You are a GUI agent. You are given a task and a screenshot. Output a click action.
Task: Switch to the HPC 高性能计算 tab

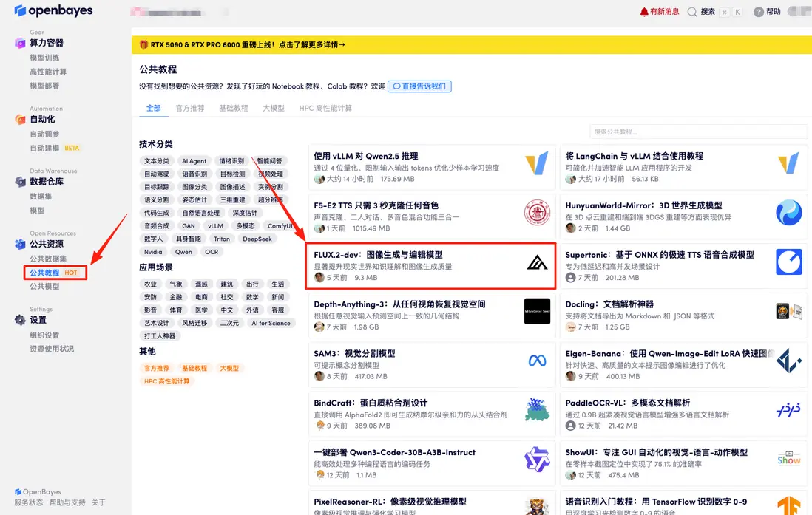tap(325, 108)
